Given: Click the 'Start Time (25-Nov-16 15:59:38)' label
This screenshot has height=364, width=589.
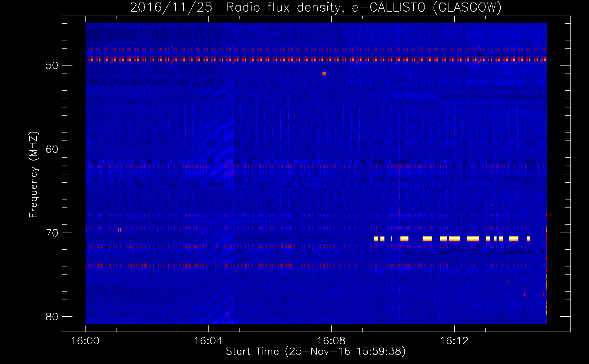Looking at the screenshot, I should [x=316, y=352].
